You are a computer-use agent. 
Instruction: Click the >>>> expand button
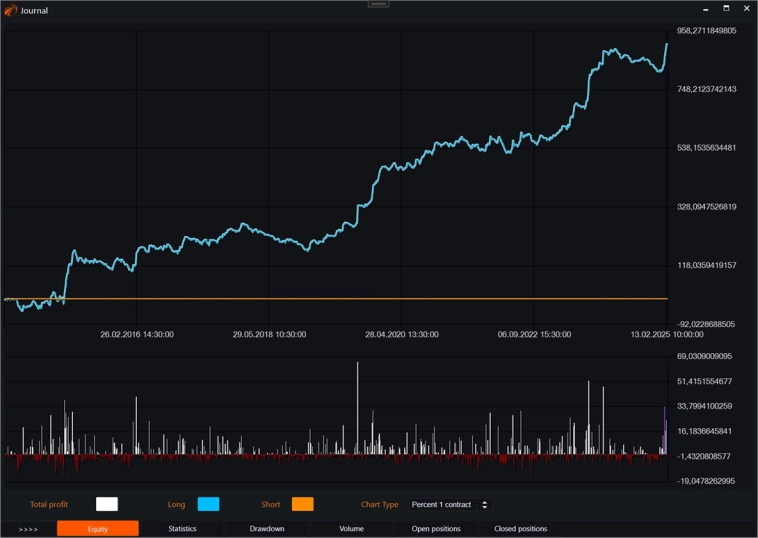(x=28, y=528)
